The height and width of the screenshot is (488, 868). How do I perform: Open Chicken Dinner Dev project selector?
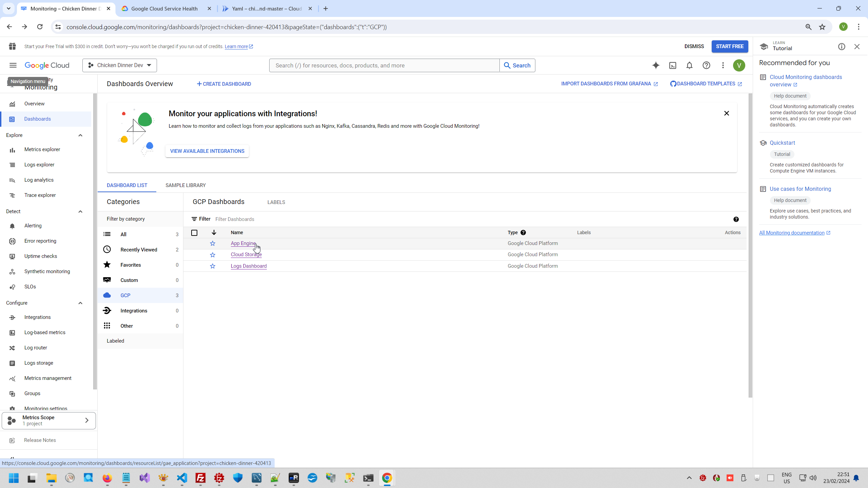pos(120,65)
